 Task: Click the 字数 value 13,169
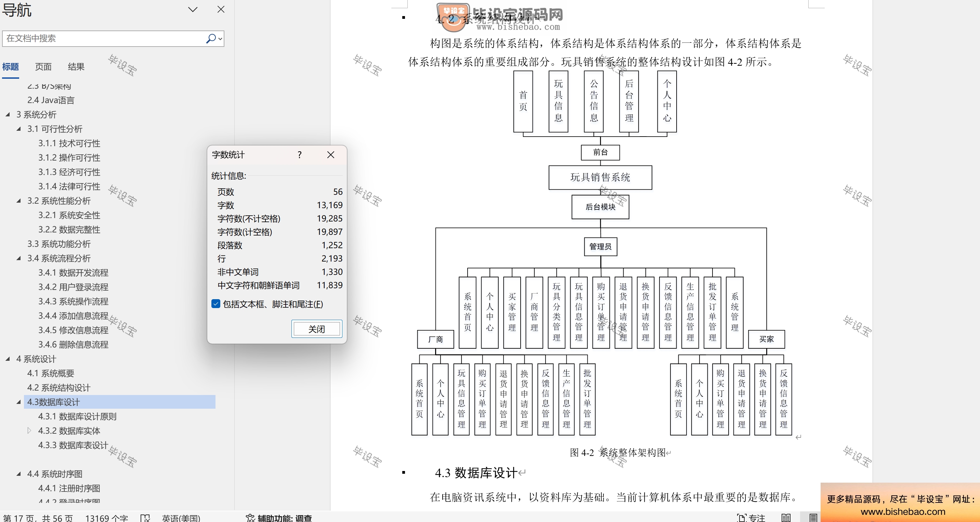point(330,205)
